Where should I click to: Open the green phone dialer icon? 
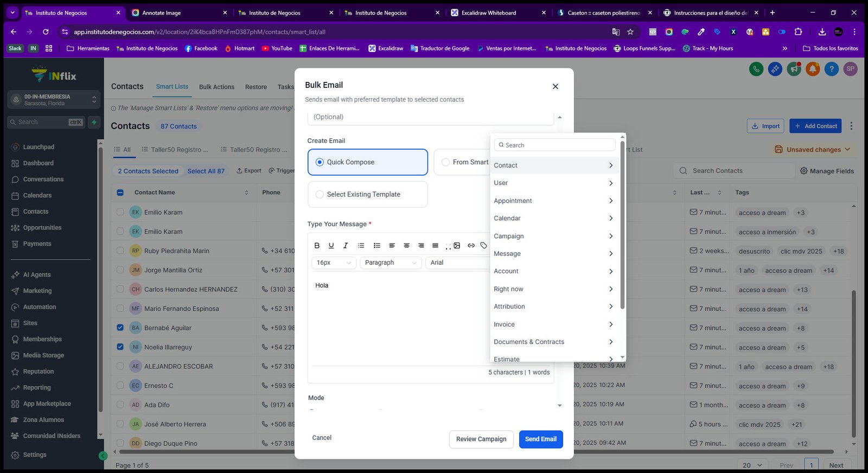coord(756,69)
